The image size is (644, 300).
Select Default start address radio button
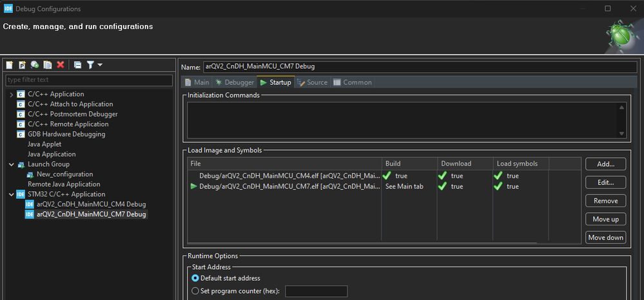coord(195,278)
